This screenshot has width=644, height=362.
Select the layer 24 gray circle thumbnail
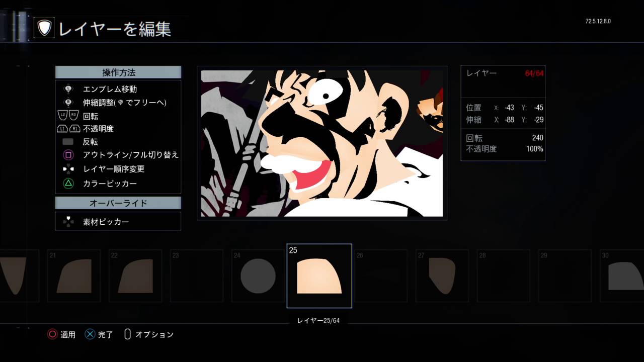coord(258,276)
